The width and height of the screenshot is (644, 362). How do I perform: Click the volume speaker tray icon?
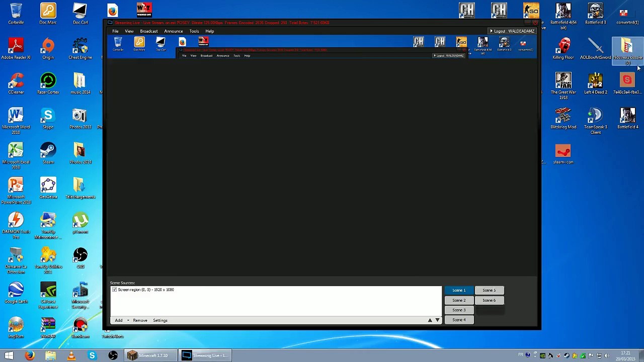607,355
